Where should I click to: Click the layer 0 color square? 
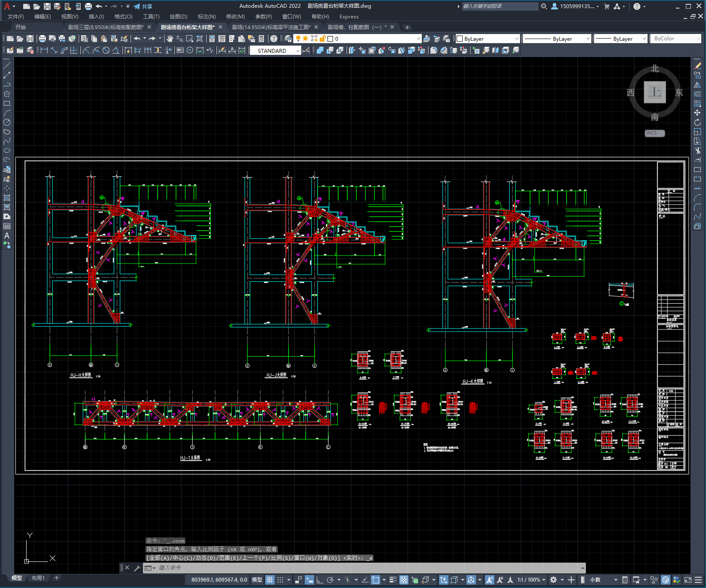tap(330, 39)
